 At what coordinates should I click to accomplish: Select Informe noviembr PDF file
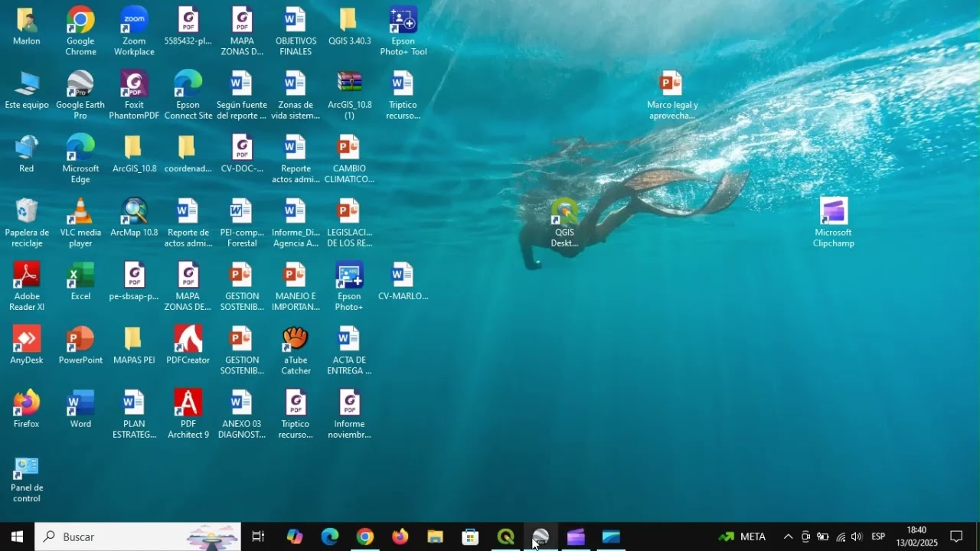pyautogui.click(x=349, y=414)
